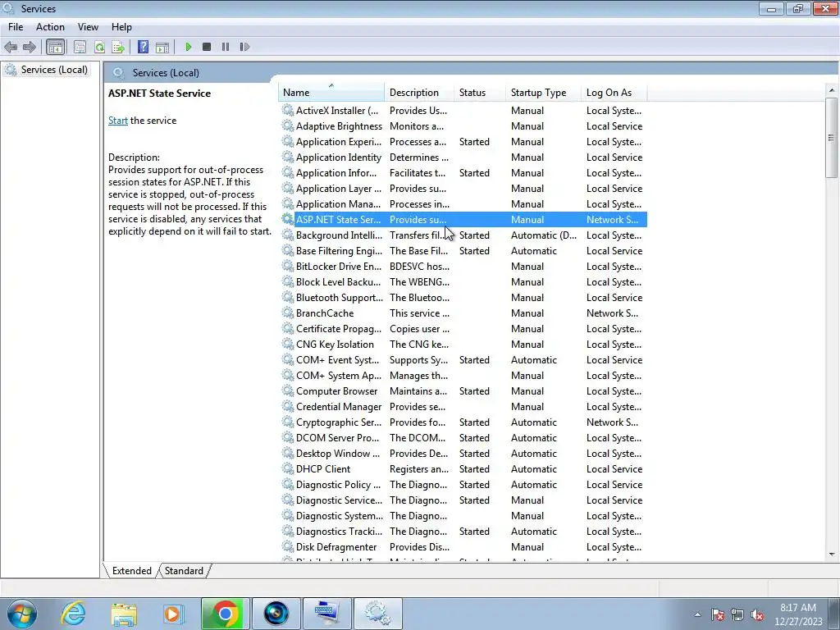Click the gear icon of ActiveX Installer
Image resolution: width=840 pixels, height=630 pixels.
tap(288, 111)
